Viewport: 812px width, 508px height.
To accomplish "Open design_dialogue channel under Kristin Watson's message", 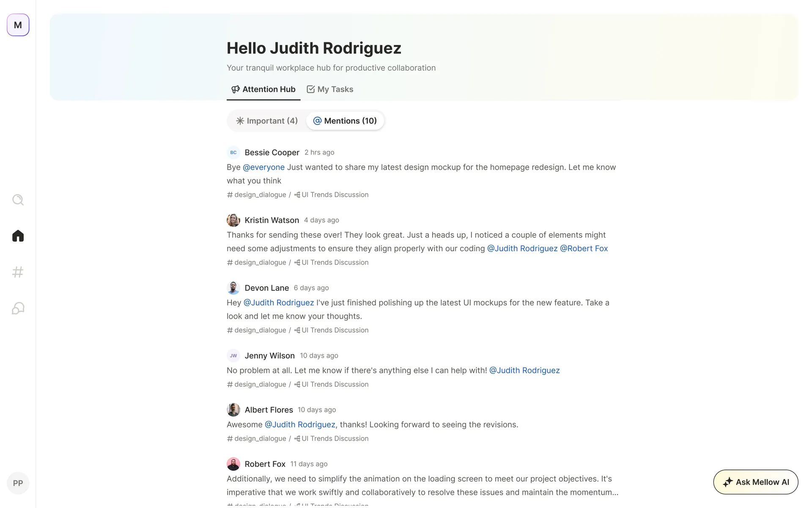I will point(257,262).
